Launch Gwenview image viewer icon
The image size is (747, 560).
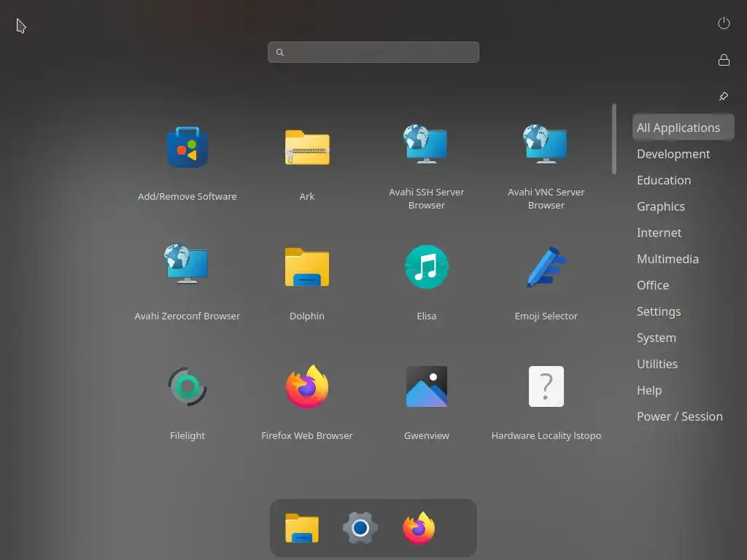[426, 386]
